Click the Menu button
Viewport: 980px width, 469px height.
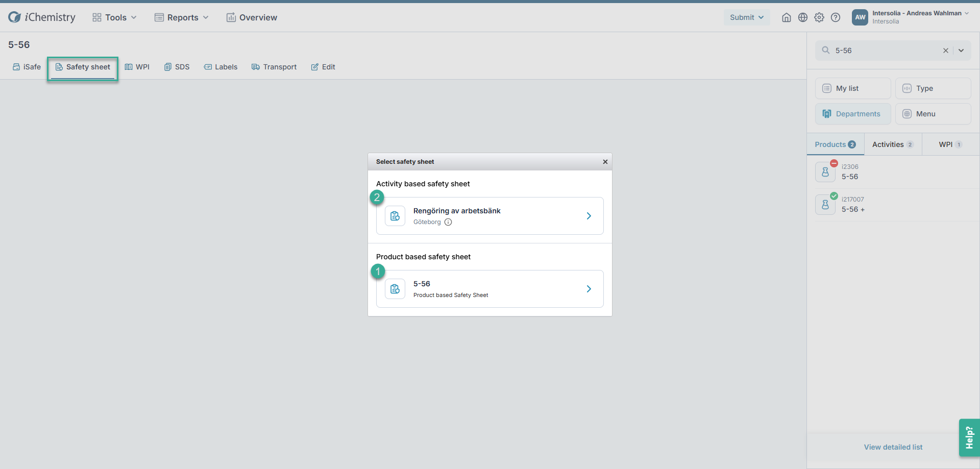(933, 114)
